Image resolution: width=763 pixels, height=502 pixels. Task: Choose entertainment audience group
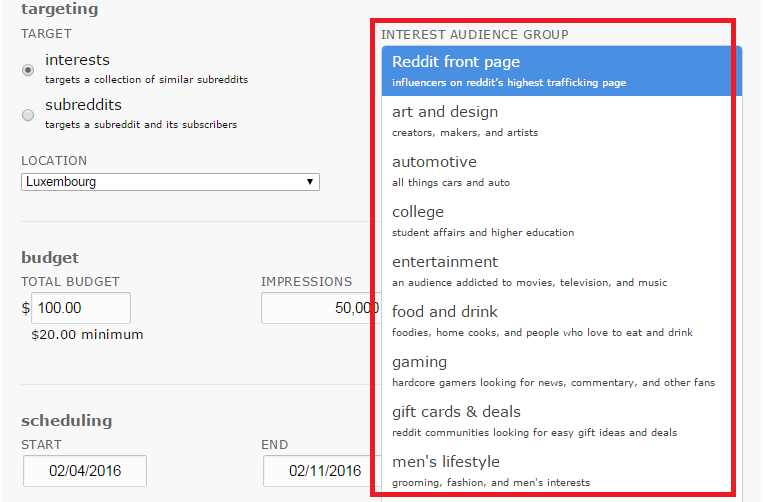(x=562, y=271)
